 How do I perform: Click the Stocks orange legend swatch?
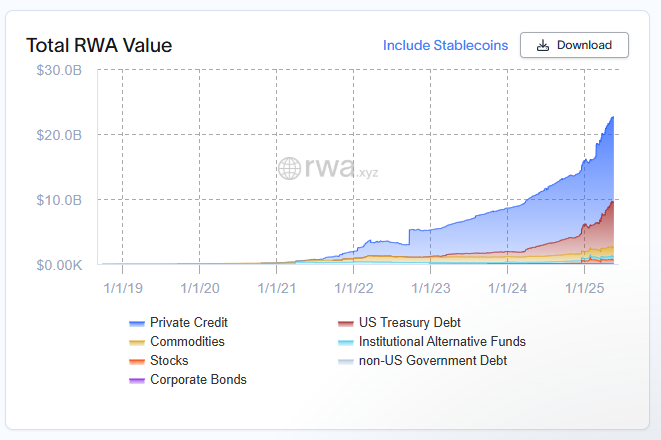(137, 361)
